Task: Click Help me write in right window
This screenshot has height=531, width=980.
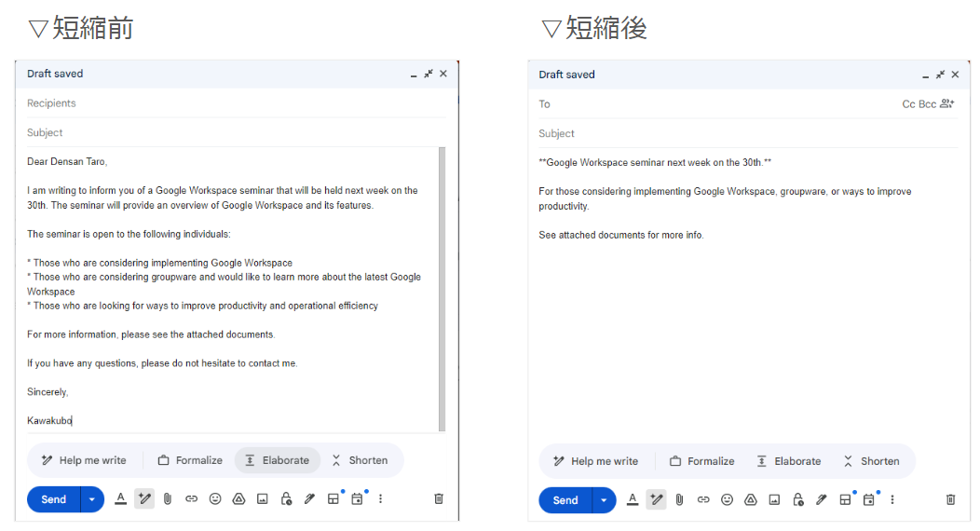Action: pos(596,461)
